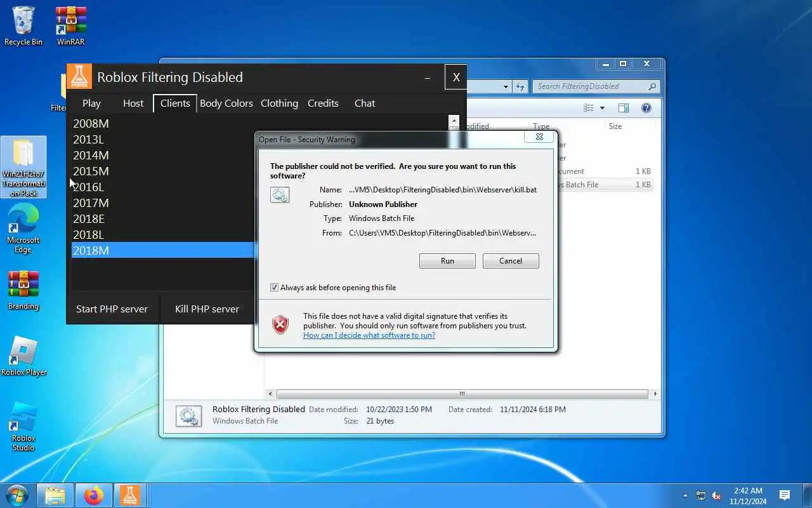
Task: Close the Roblox Filtering Disabled launcher with X
Action: [x=455, y=77]
